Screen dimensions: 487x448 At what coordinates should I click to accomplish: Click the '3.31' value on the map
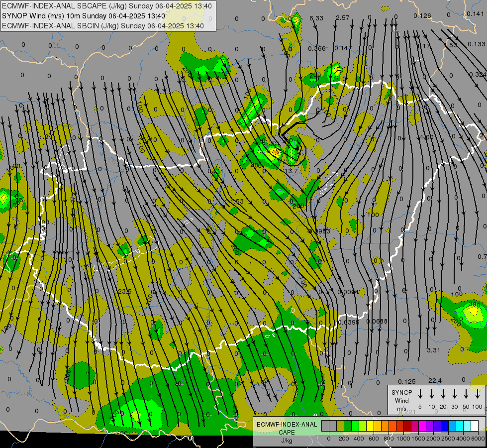pos(433,350)
